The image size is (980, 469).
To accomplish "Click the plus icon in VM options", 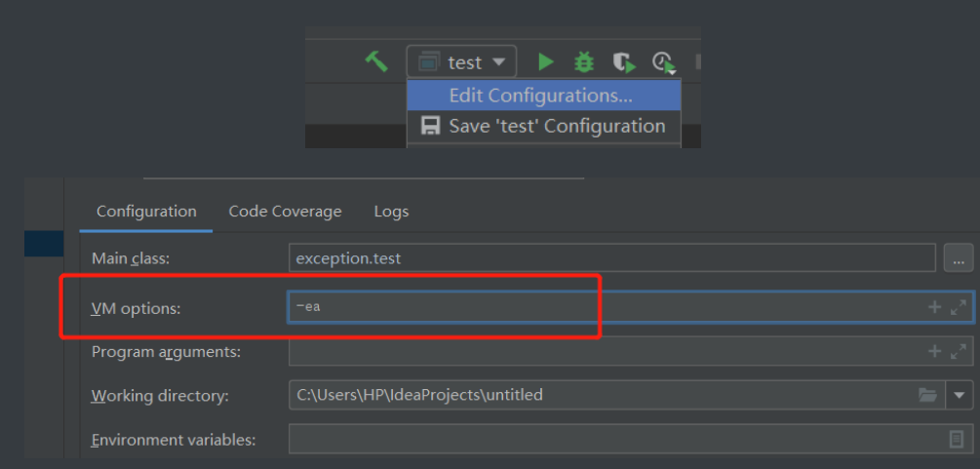I will pos(934,307).
